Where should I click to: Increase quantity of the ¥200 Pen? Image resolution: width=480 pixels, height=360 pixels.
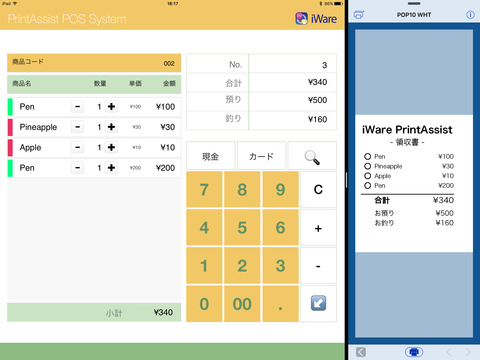(x=111, y=168)
